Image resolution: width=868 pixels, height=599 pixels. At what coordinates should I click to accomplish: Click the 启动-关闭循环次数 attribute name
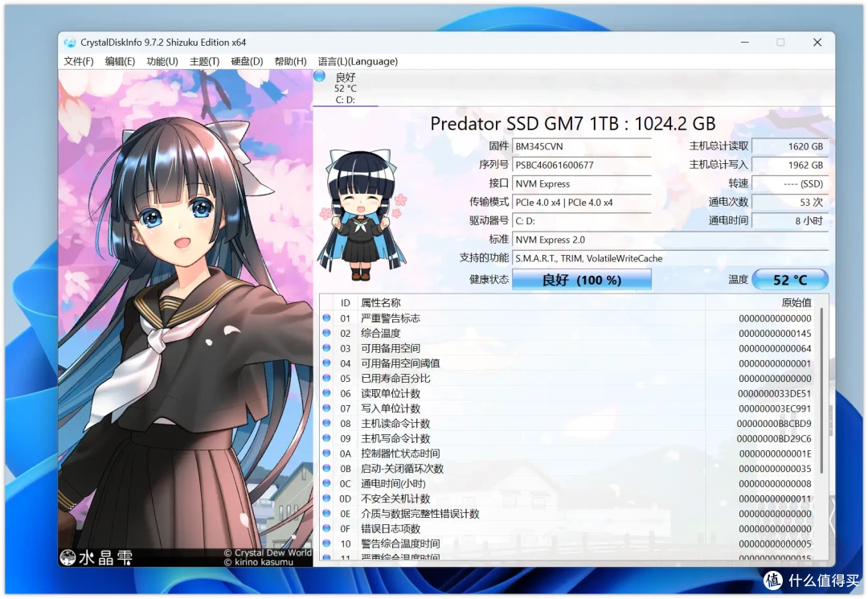[x=403, y=469]
